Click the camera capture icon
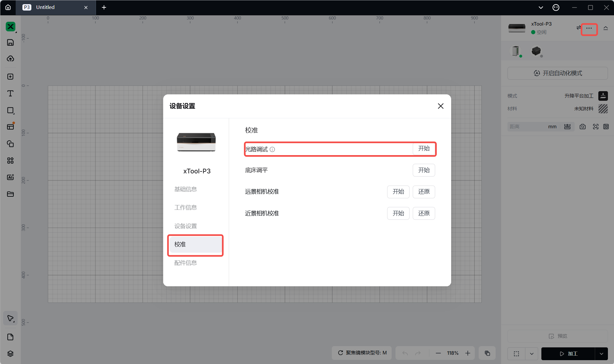This screenshot has width=614, height=364. (582, 127)
